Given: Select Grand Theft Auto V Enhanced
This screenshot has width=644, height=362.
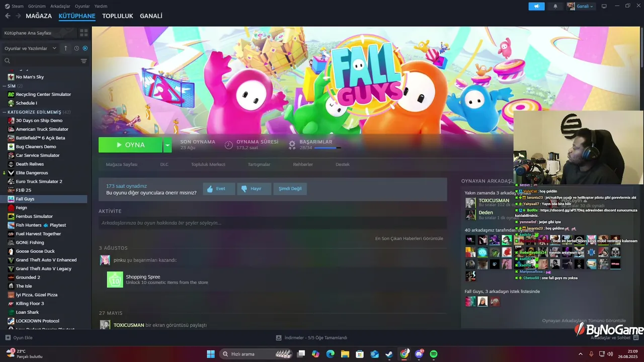Looking at the screenshot, I should pos(46,260).
